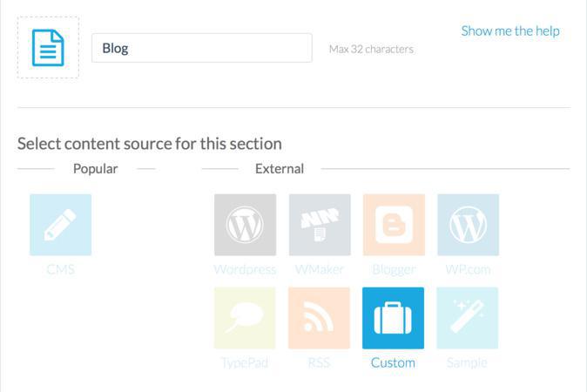Click the RSS label text

[x=320, y=362]
